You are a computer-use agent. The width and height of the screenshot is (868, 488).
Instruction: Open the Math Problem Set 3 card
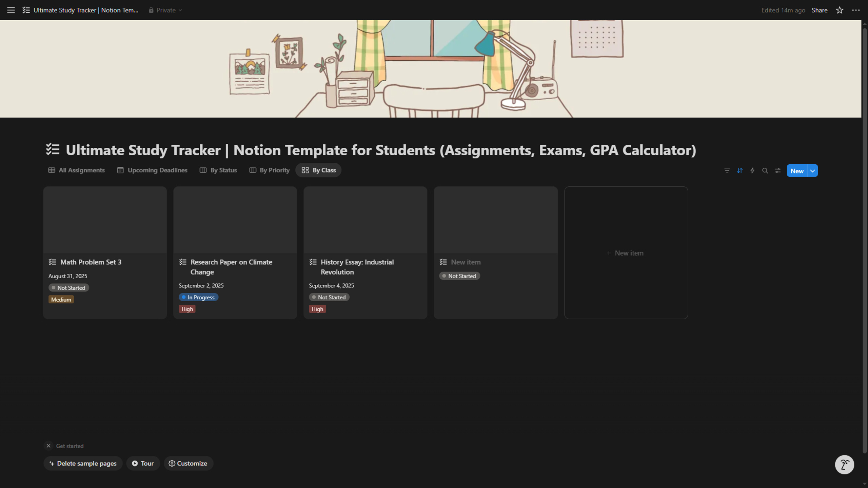[105, 252]
